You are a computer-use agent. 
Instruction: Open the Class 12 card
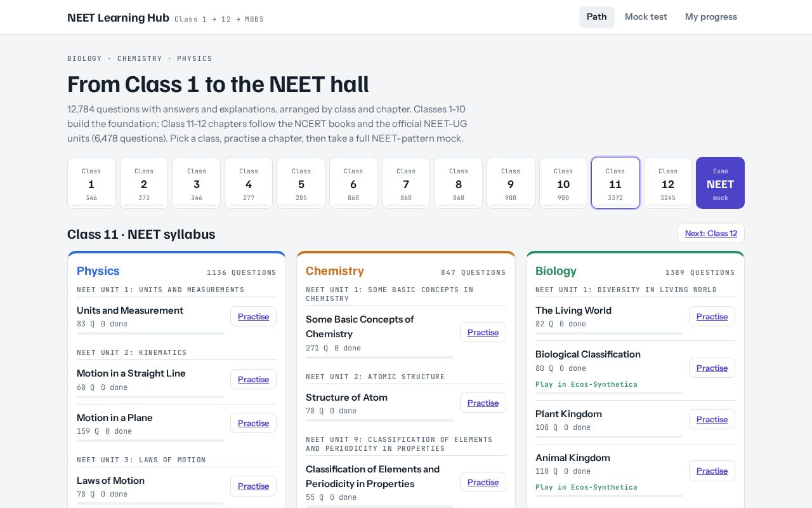coord(668,183)
